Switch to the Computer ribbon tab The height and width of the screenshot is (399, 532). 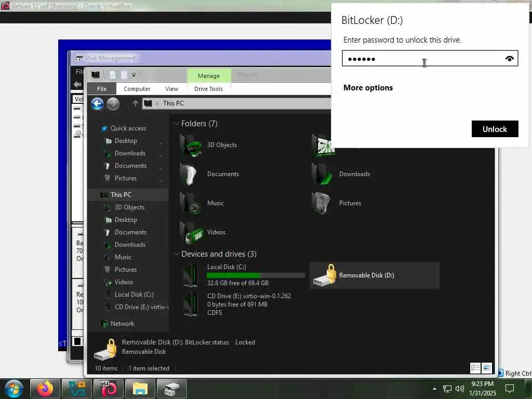pyautogui.click(x=137, y=88)
